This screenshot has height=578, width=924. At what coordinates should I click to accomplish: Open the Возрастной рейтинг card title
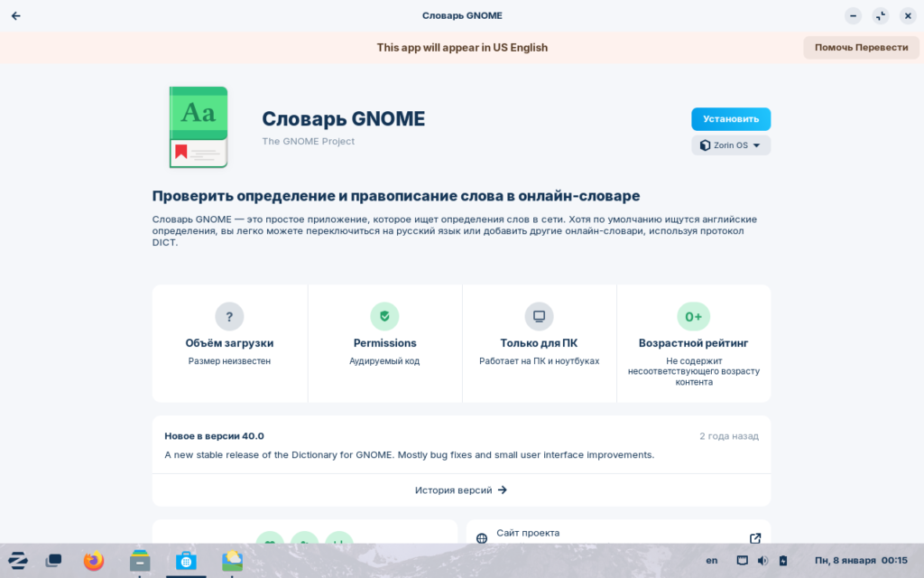click(694, 343)
